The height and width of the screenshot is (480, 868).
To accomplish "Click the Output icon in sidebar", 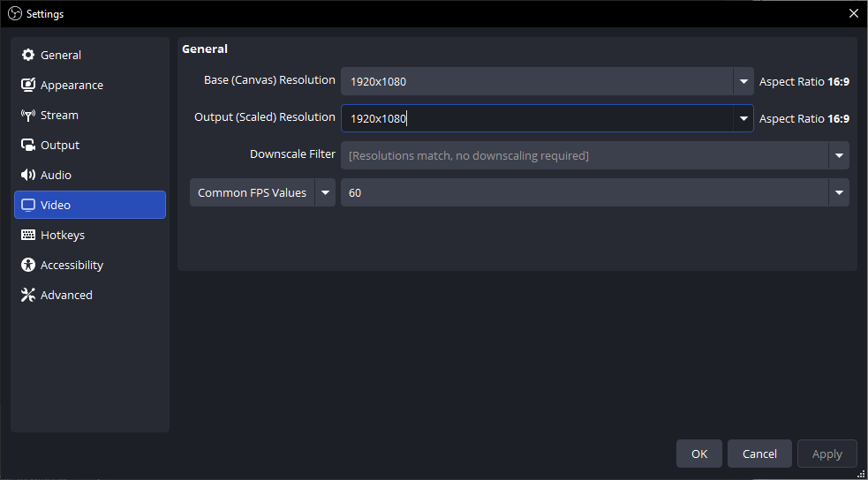I will pyautogui.click(x=27, y=145).
